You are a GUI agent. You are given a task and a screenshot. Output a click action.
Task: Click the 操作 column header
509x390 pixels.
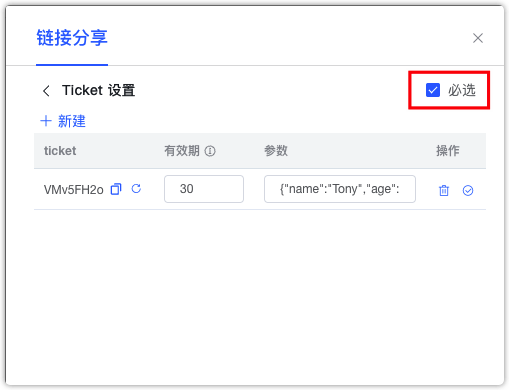click(448, 151)
